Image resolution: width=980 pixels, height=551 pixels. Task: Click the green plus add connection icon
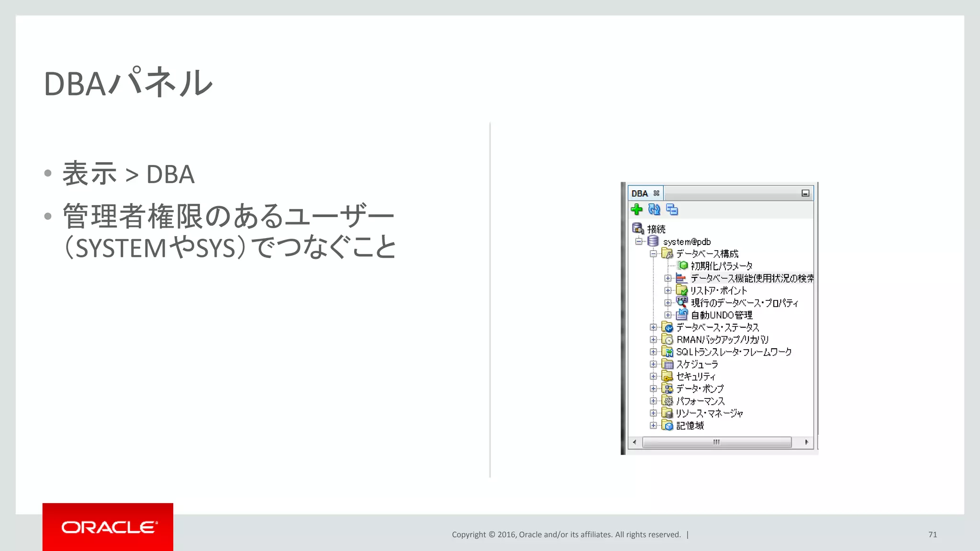coord(636,209)
